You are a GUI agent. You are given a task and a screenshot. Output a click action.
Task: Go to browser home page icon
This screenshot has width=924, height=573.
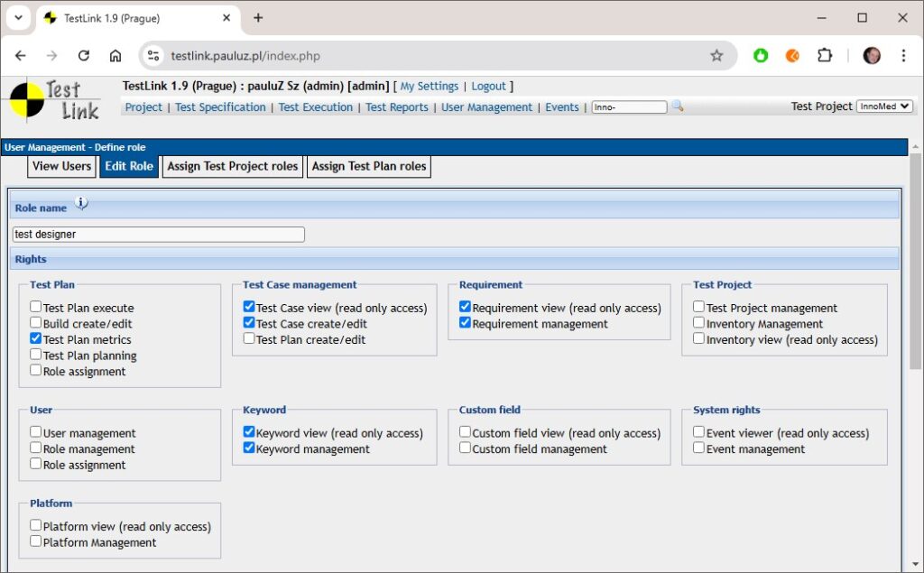point(115,56)
